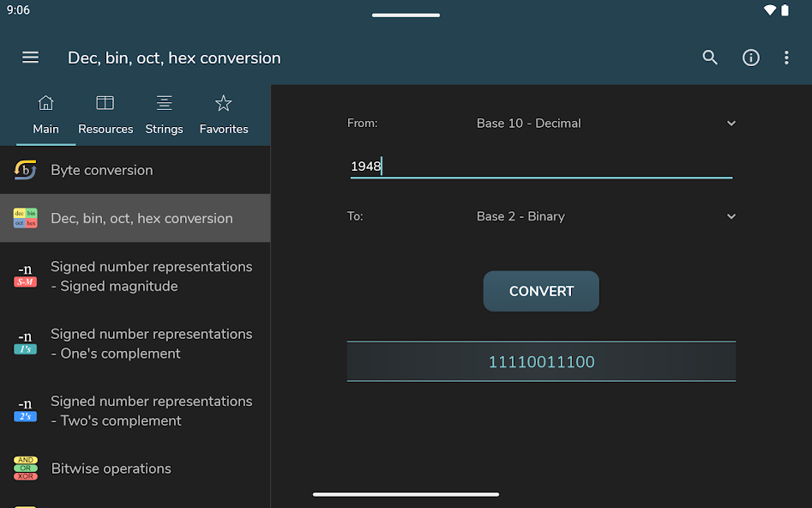Click the To: label

(355, 216)
